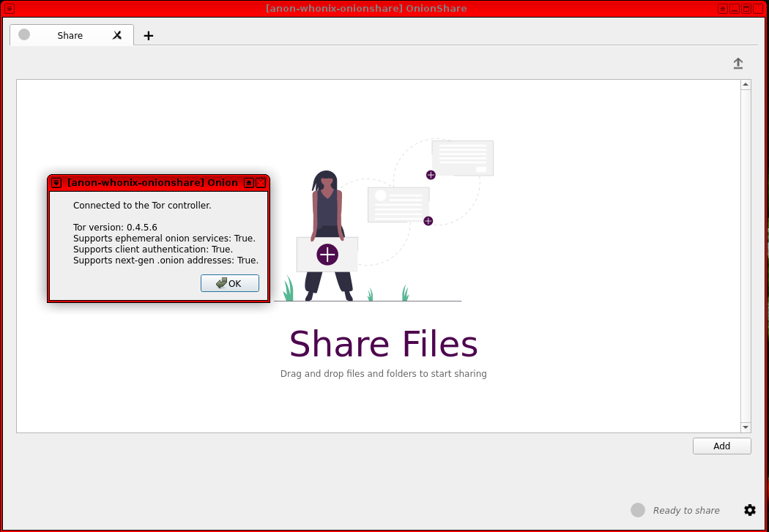Click the green arrow icon on the OK button
Screen dimensions: 769x532
tap(221, 283)
